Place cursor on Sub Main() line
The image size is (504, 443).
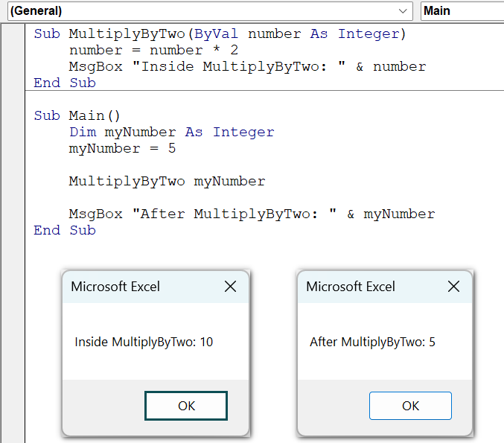coord(77,115)
